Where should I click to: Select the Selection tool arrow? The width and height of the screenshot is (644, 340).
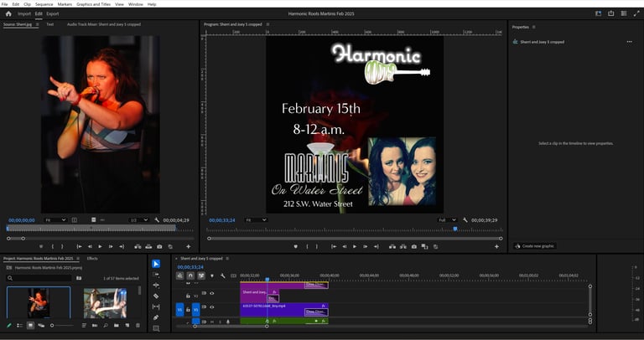click(156, 264)
